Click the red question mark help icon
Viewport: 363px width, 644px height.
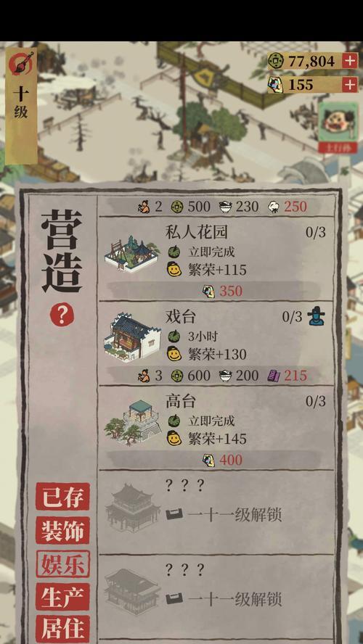62,315
